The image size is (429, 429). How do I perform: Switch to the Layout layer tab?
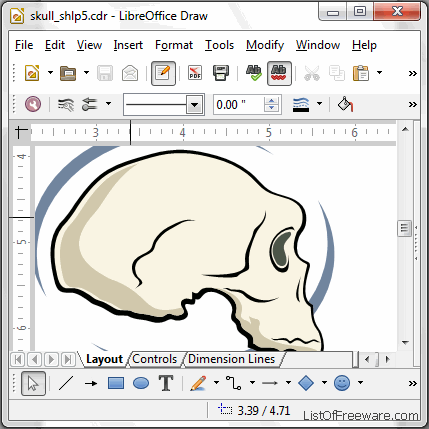pos(104,359)
